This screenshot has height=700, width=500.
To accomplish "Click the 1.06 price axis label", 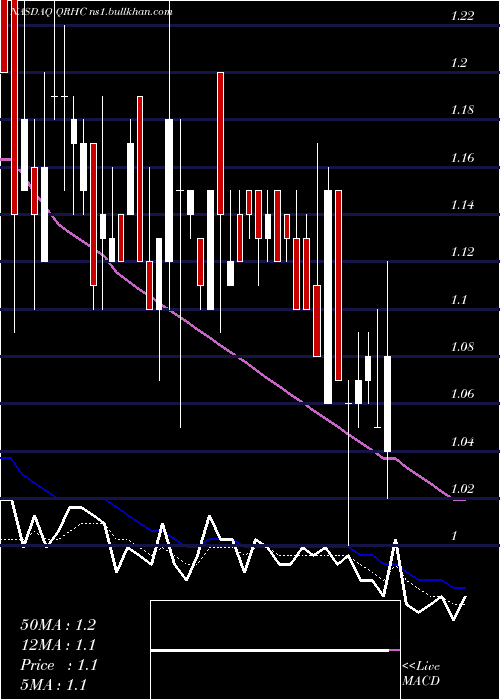I will [462, 394].
